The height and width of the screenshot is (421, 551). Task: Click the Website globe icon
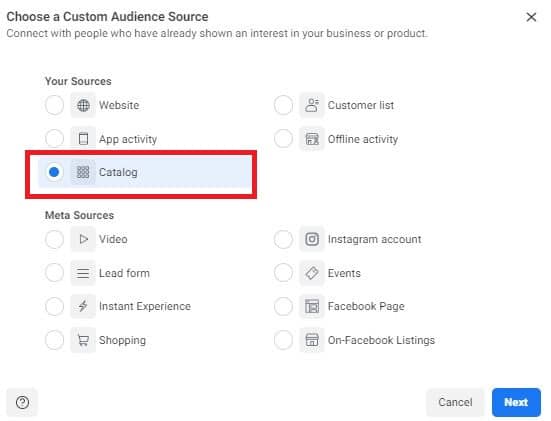[83, 105]
